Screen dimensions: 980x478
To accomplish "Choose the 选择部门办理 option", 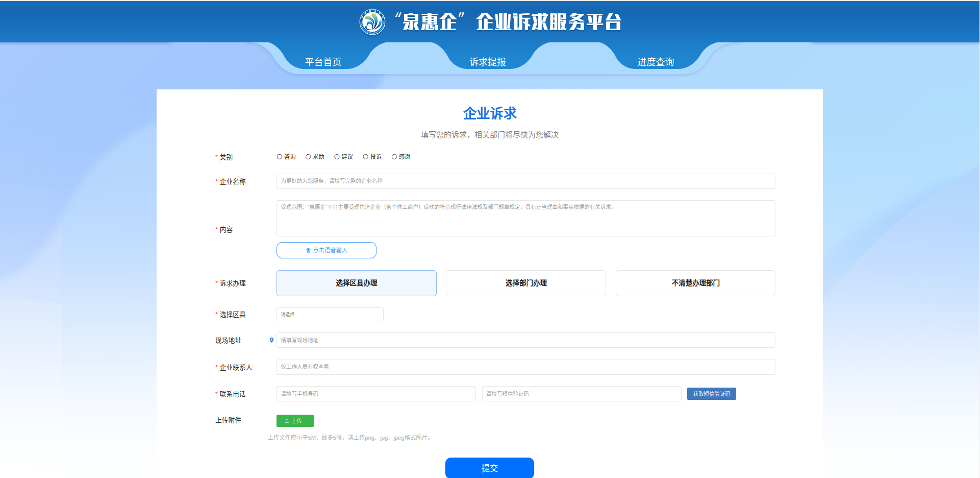I will pos(525,283).
